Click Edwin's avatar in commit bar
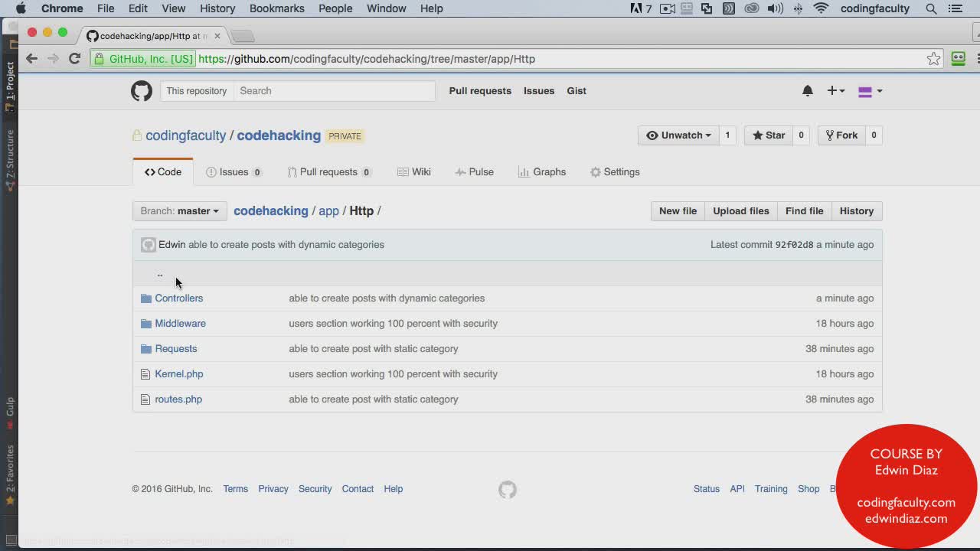The height and width of the screenshot is (551, 980). [149, 245]
